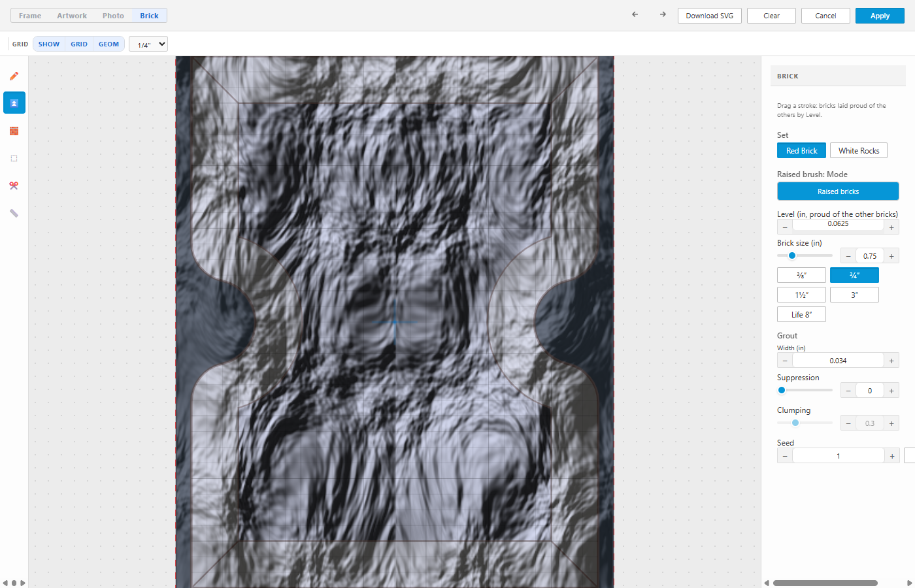
Task: Click the redo arrow
Action: click(663, 14)
